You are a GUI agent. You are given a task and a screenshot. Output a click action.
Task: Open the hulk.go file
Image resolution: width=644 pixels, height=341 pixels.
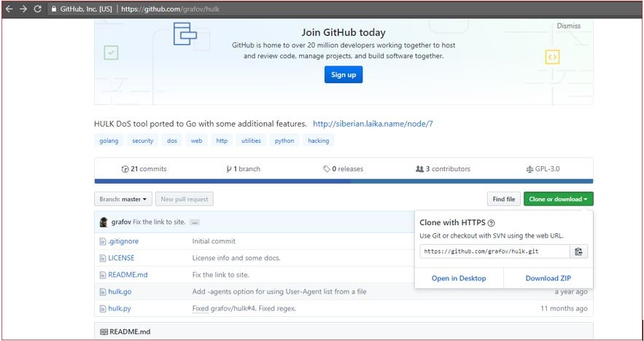120,291
